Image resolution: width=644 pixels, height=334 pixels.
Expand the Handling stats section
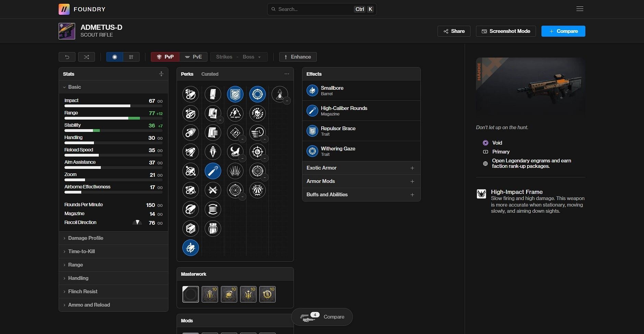click(x=114, y=278)
